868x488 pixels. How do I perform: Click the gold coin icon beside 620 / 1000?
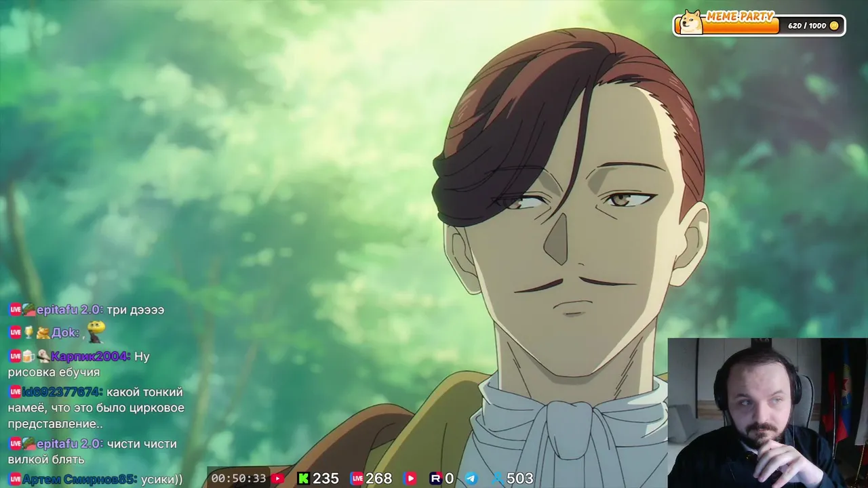(x=834, y=26)
